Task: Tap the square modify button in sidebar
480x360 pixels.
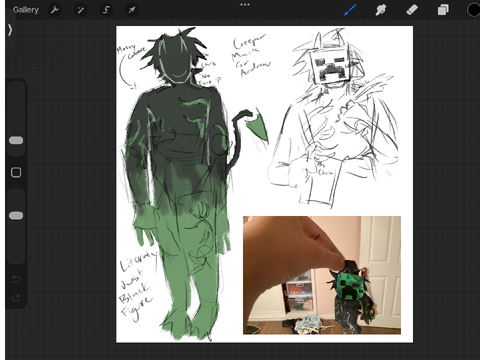Action: (x=16, y=172)
